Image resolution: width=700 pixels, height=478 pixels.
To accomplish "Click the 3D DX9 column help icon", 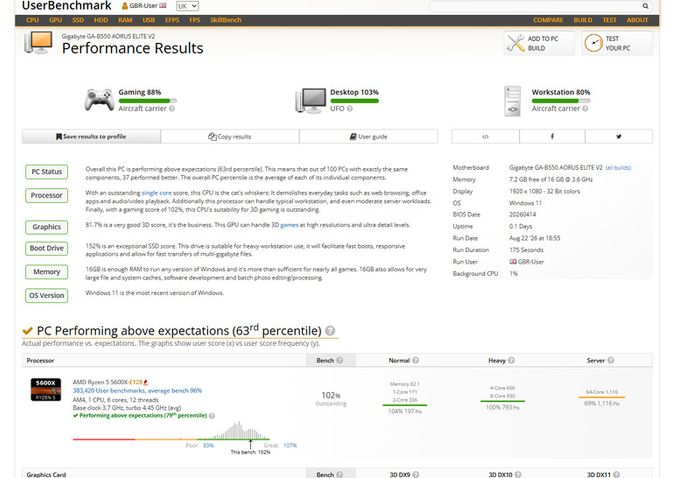I will tap(416, 474).
